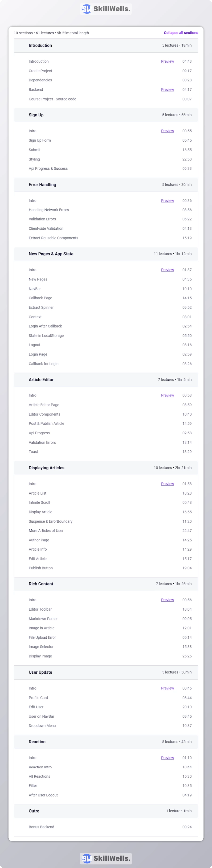Preview the Intro lecture in Sign Up section
The image size is (212, 868).
click(x=167, y=131)
